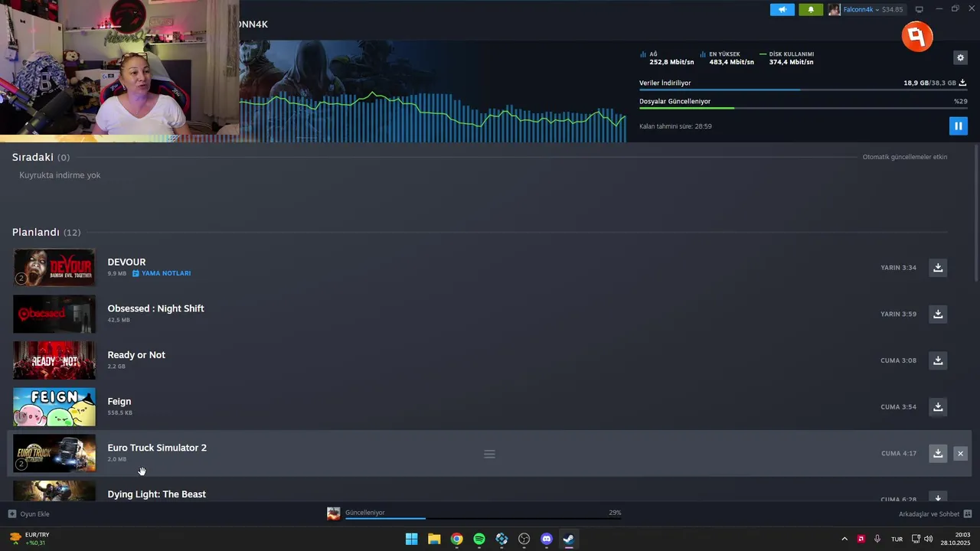Select the DEVOUR title text
The width and height of the screenshot is (980, 551).
point(126,262)
